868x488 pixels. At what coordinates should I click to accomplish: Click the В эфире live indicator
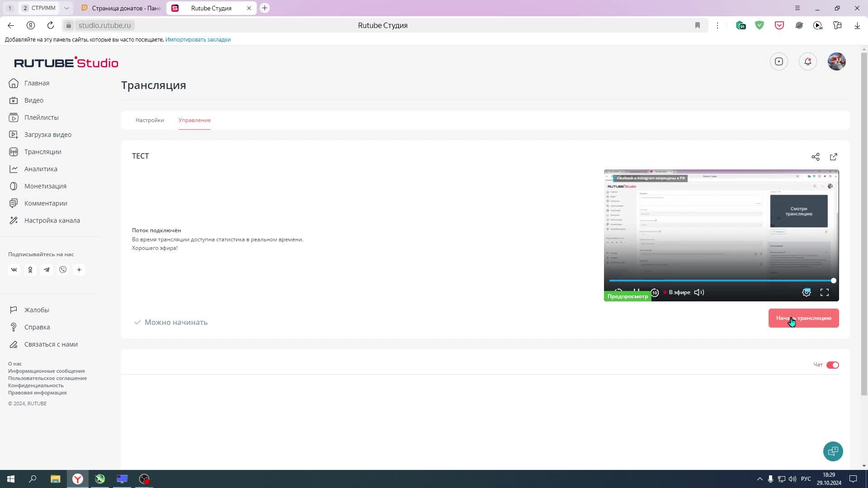pyautogui.click(x=677, y=292)
